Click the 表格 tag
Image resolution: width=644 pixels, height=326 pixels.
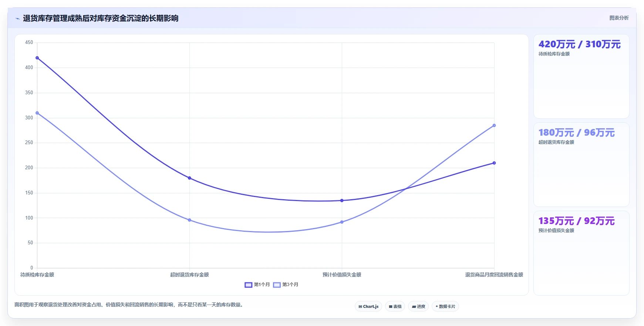click(395, 306)
